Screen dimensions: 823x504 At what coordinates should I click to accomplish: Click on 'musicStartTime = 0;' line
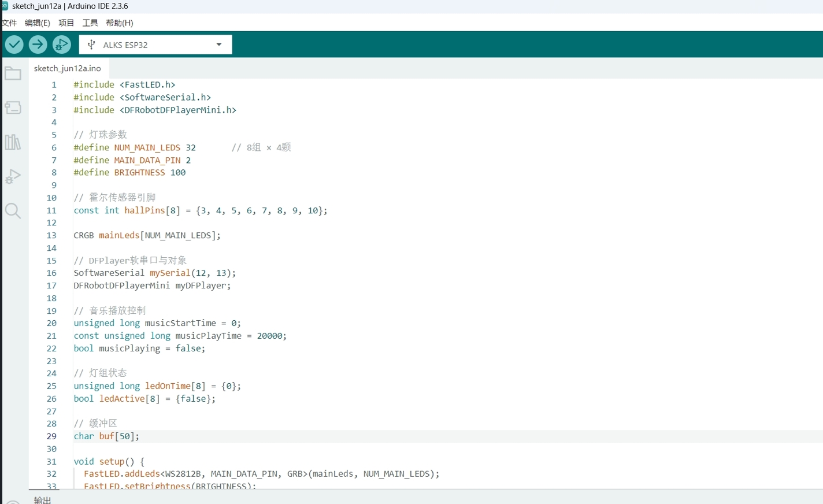[157, 323]
